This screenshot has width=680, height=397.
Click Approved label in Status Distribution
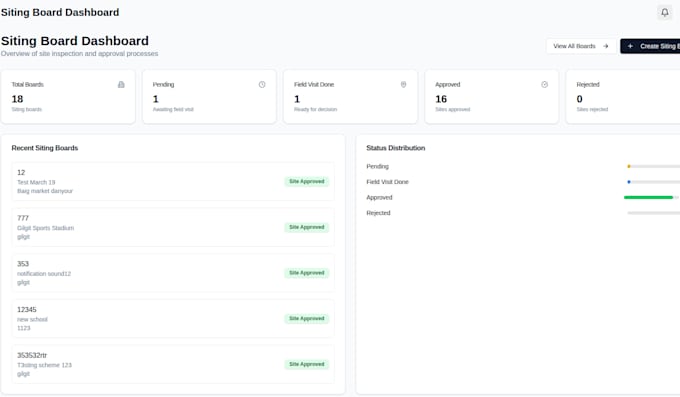click(379, 197)
